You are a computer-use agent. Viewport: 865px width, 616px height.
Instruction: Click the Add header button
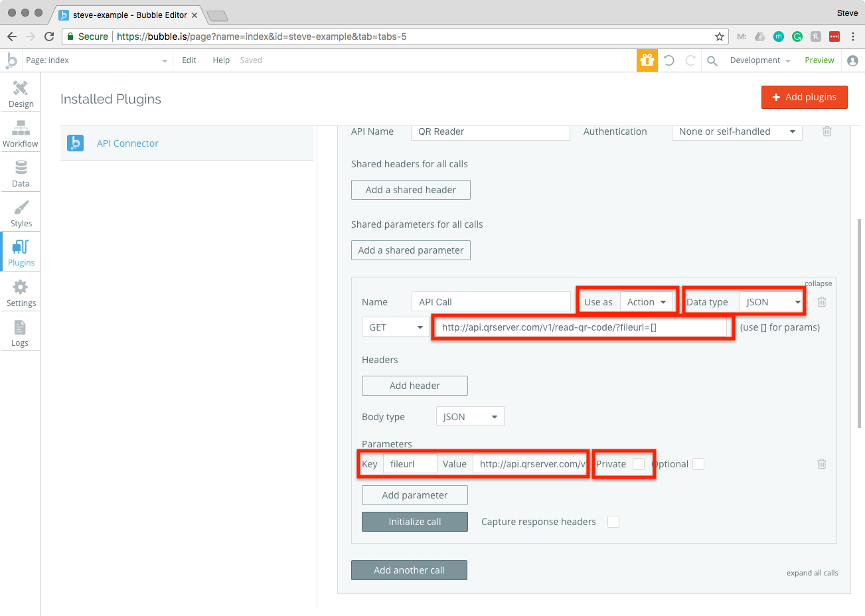click(x=415, y=386)
